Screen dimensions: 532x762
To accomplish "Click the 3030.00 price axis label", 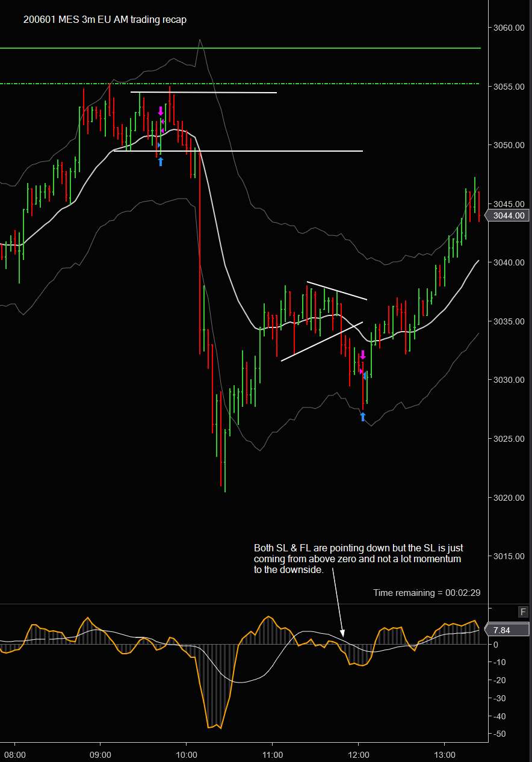I will 509,380.
